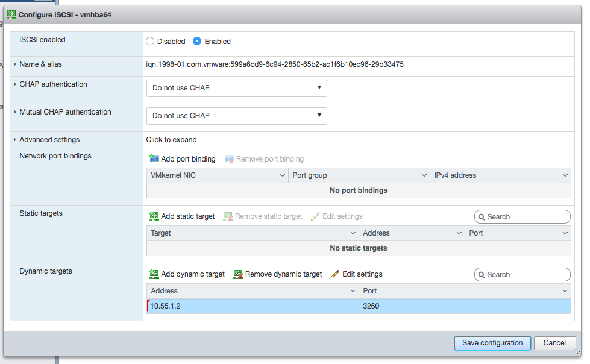The image size is (590, 364).
Task: Click the pencil icon beside the dynamic targets Edit settings
Action: 335,274
